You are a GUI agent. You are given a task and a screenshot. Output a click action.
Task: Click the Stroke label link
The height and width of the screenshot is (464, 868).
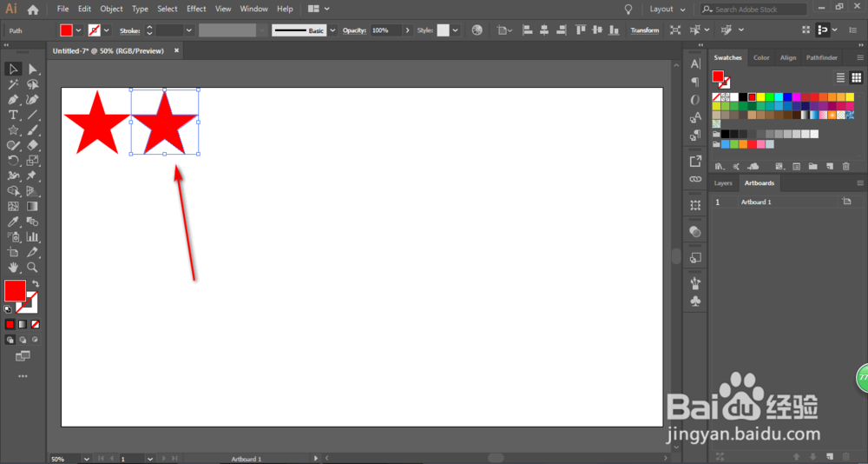click(129, 30)
